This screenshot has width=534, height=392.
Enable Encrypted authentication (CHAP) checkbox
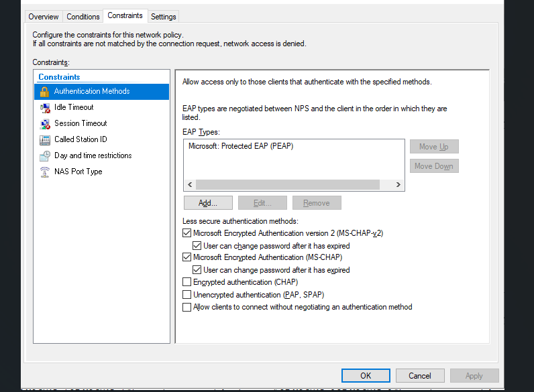[186, 283]
